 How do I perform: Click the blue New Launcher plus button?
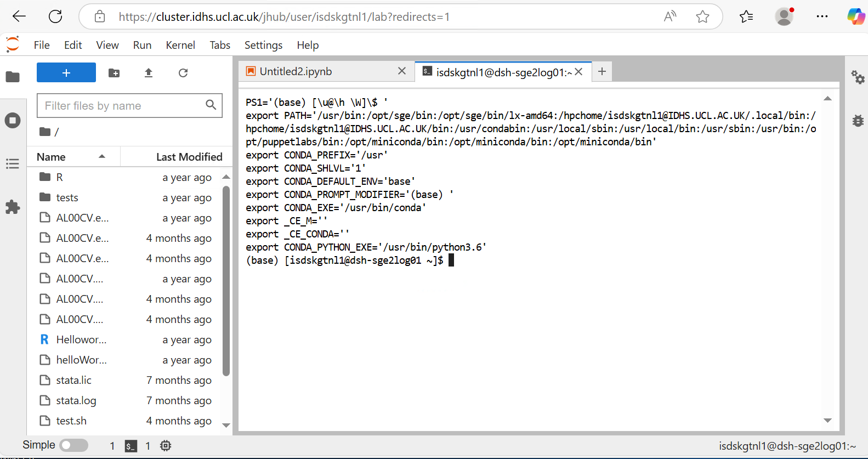66,72
